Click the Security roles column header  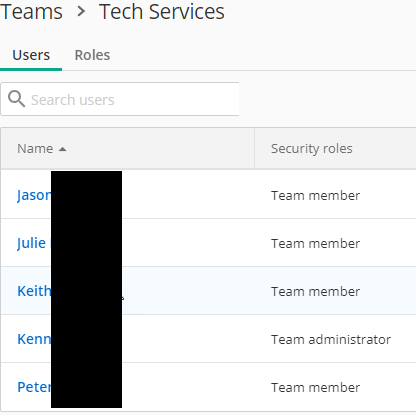(312, 149)
